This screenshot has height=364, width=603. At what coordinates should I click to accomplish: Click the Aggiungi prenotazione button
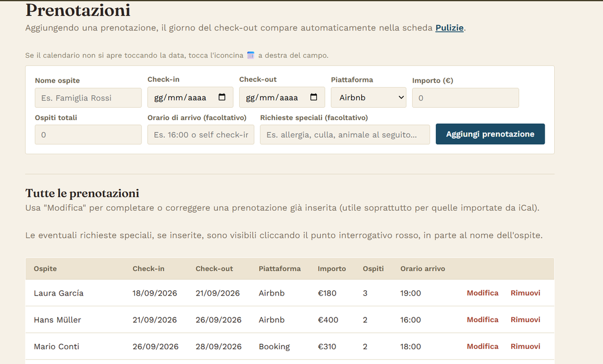[490, 134]
